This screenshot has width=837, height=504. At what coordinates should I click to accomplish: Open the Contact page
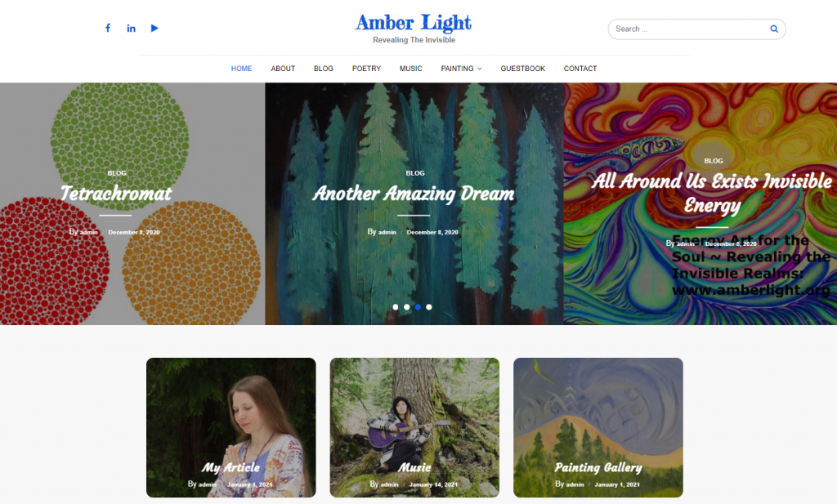pos(580,69)
